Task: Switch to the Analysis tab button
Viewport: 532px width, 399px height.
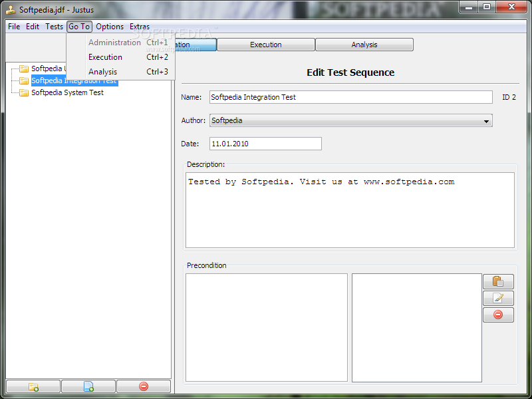Action: (x=364, y=45)
